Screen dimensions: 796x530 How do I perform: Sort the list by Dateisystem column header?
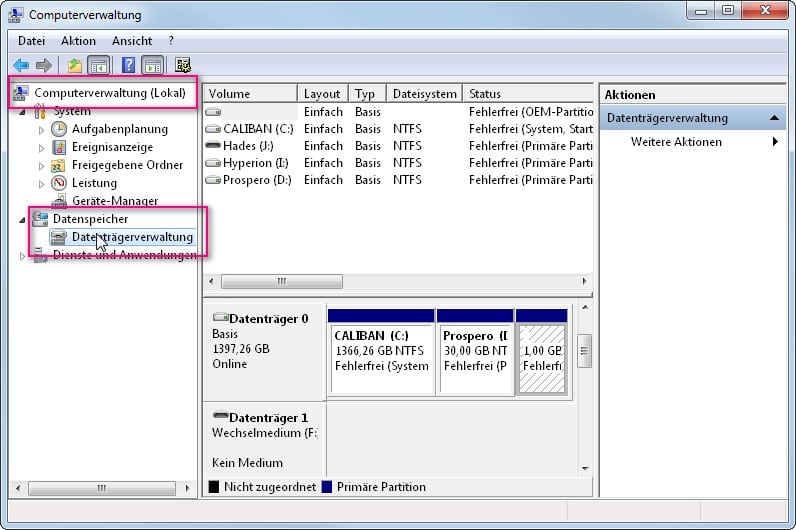pyautogui.click(x=424, y=94)
